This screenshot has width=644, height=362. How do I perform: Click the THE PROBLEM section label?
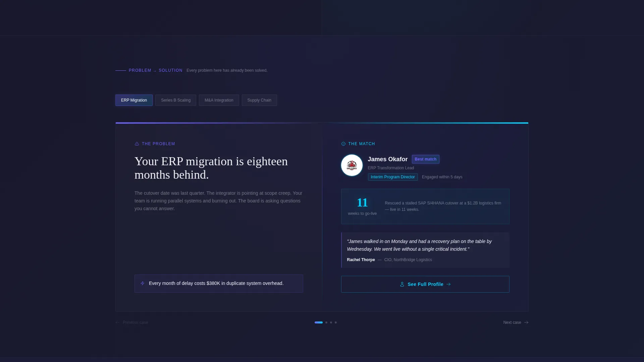158,144
